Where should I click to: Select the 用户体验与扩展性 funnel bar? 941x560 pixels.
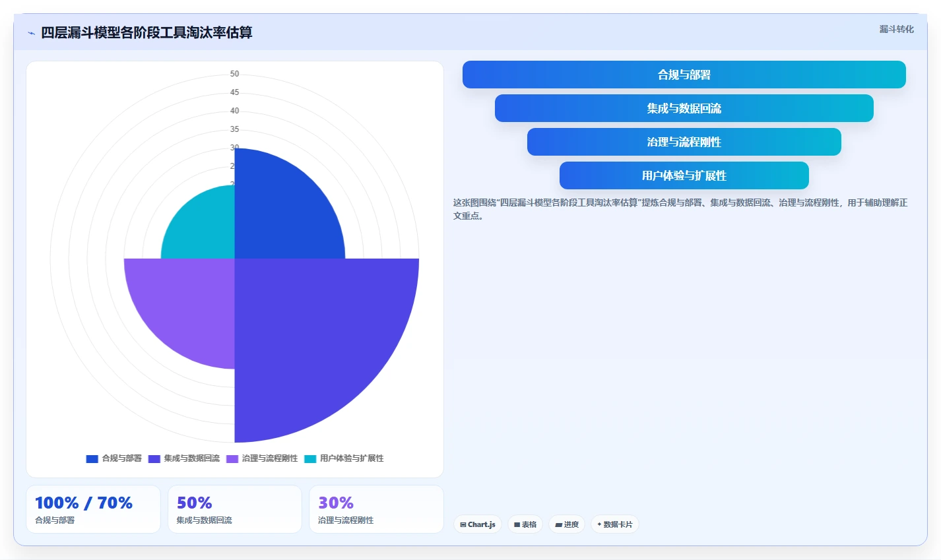click(x=684, y=175)
